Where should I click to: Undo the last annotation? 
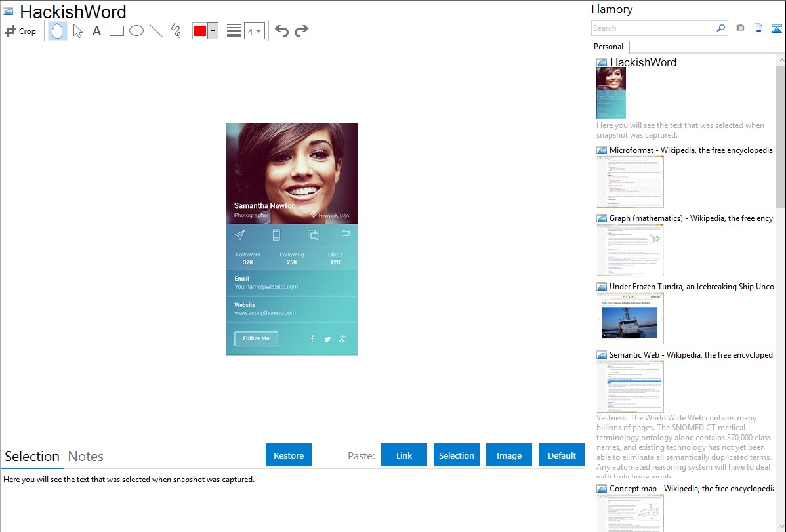click(x=281, y=31)
